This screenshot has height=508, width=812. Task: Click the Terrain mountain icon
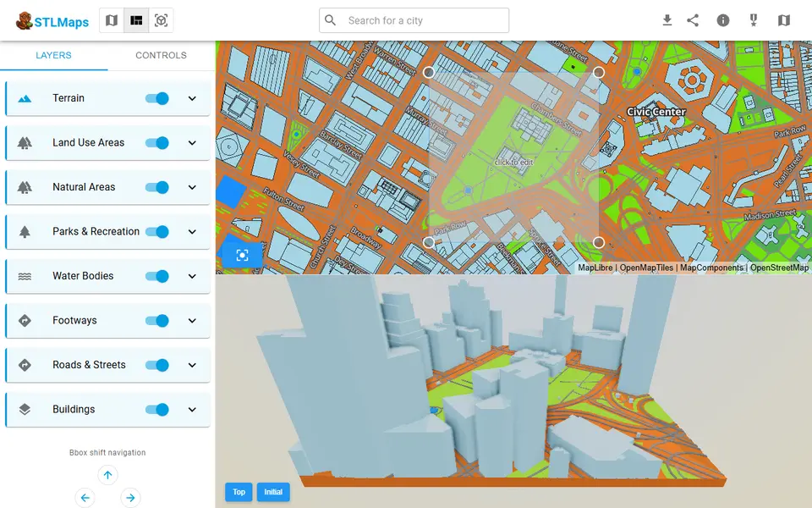tap(25, 98)
